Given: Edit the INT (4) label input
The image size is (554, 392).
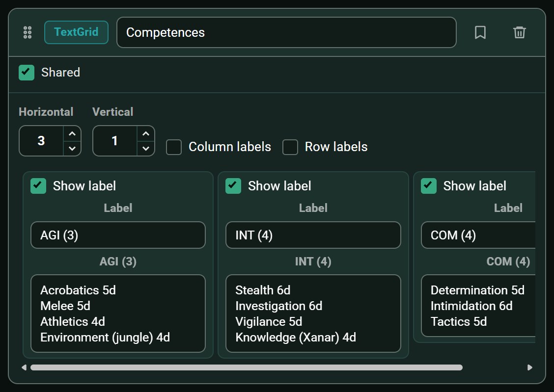Looking at the screenshot, I should 313,235.
